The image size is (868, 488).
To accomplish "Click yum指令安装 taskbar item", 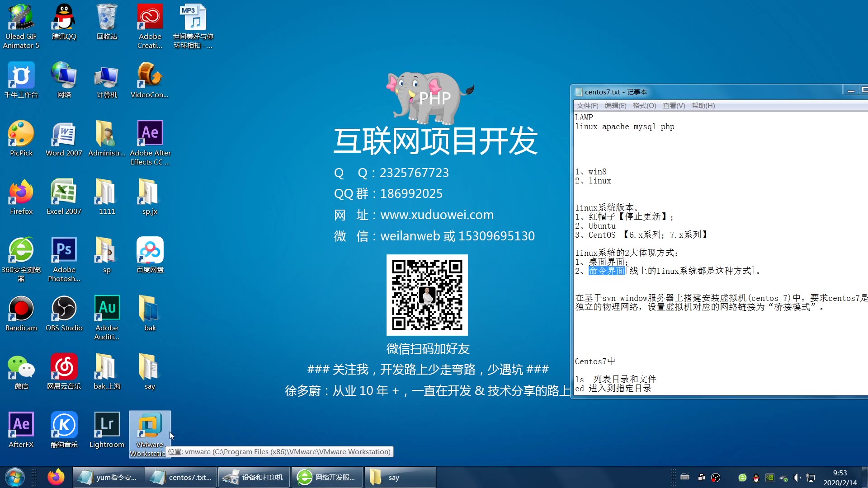I will [107, 477].
